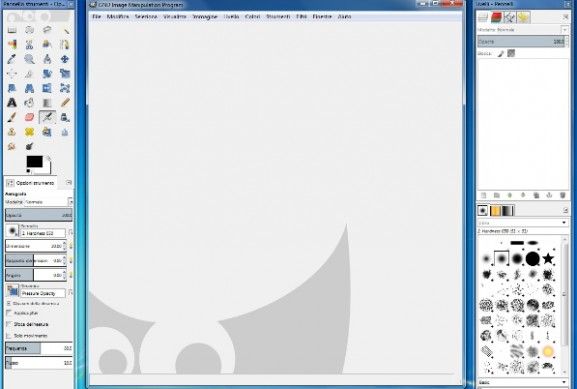Enable the Applica jitter checkbox

(9, 313)
